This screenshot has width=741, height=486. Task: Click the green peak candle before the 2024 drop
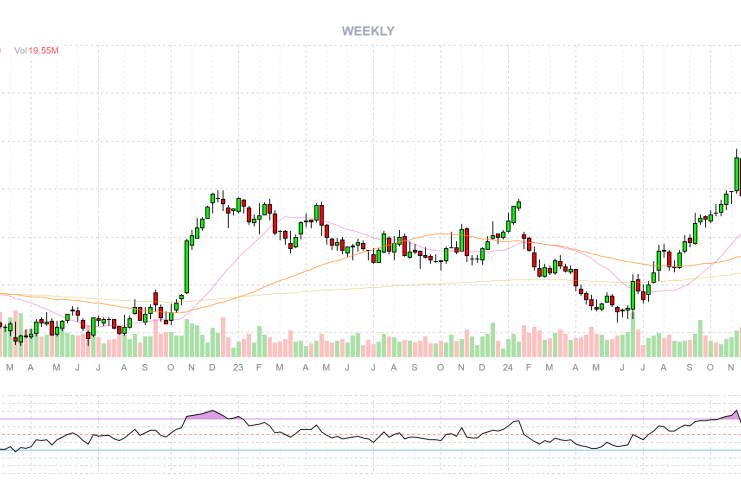(x=519, y=205)
